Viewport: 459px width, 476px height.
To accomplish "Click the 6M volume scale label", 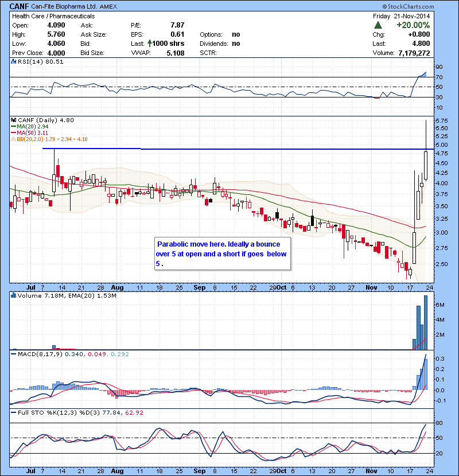I will [x=440, y=305].
